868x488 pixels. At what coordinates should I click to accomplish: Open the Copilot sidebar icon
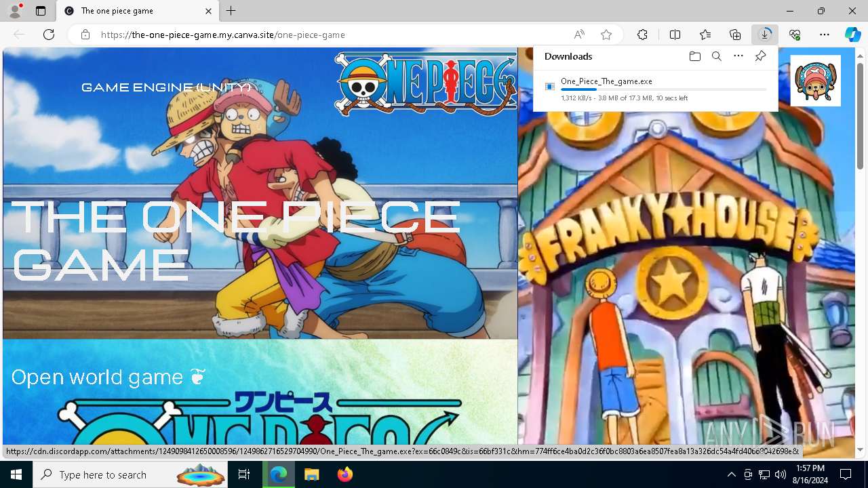point(853,35)
